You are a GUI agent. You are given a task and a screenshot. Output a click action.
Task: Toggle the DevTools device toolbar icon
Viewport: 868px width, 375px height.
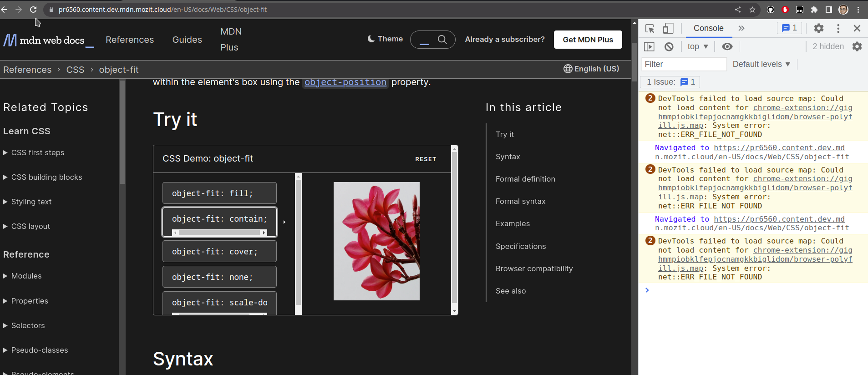(x=668, y=28)
